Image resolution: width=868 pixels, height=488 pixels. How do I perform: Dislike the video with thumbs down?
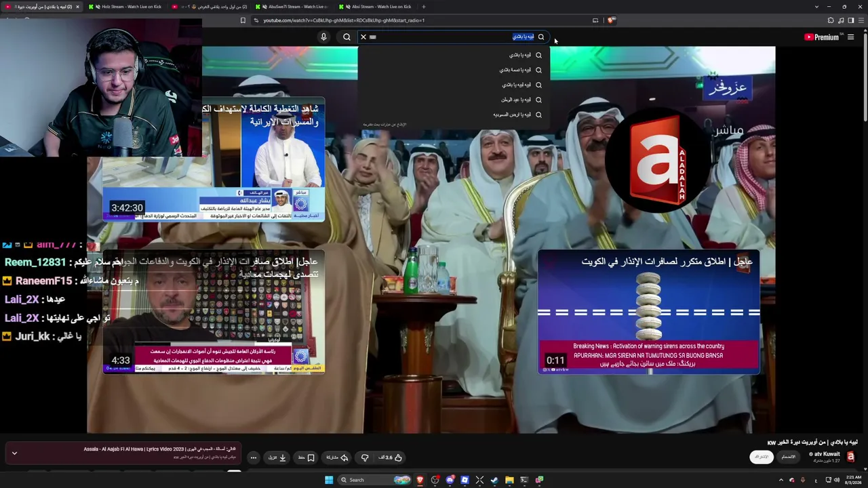point(365,457)
